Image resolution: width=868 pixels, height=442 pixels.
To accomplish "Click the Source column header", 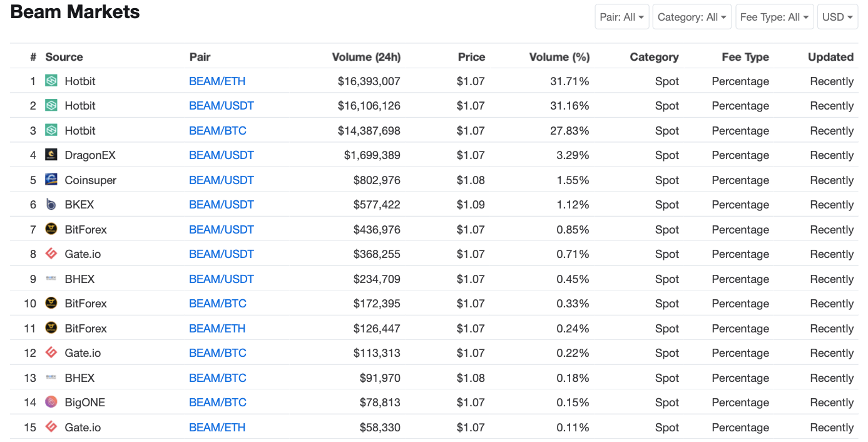I will (64, 57).
